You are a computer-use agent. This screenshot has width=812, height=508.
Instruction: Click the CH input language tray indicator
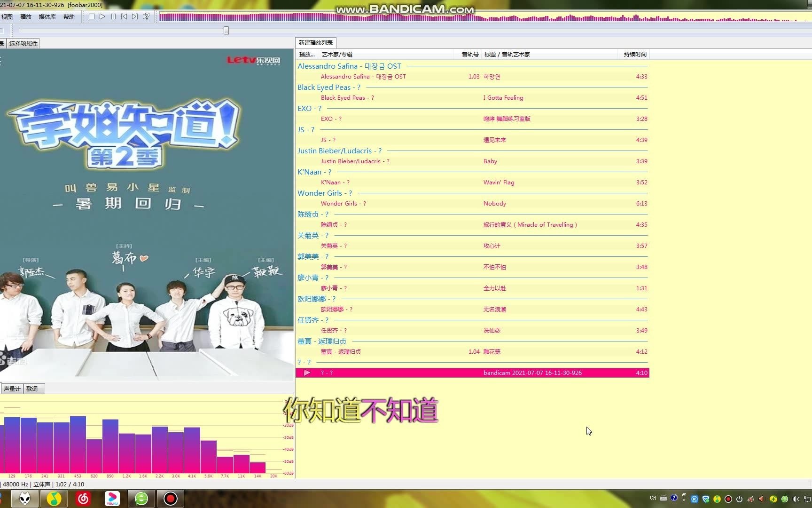653,498
